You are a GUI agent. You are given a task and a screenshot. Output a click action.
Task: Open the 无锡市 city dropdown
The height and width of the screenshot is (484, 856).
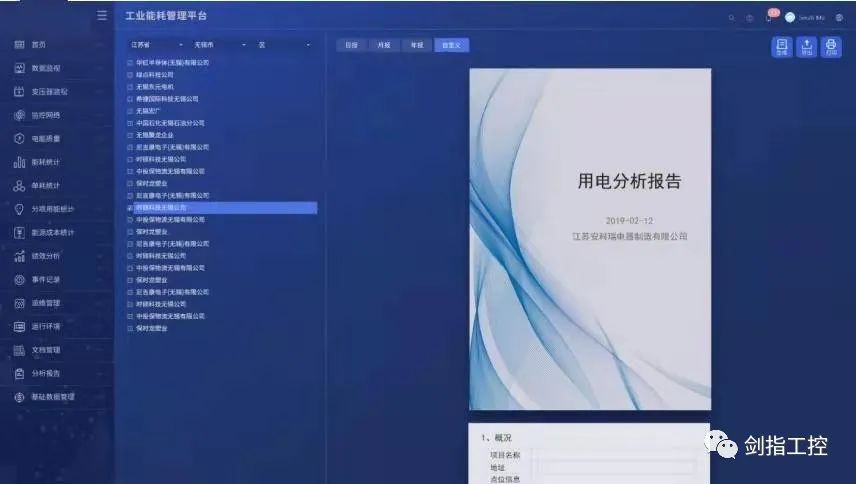pyautogui.click(x=220, y=45)
